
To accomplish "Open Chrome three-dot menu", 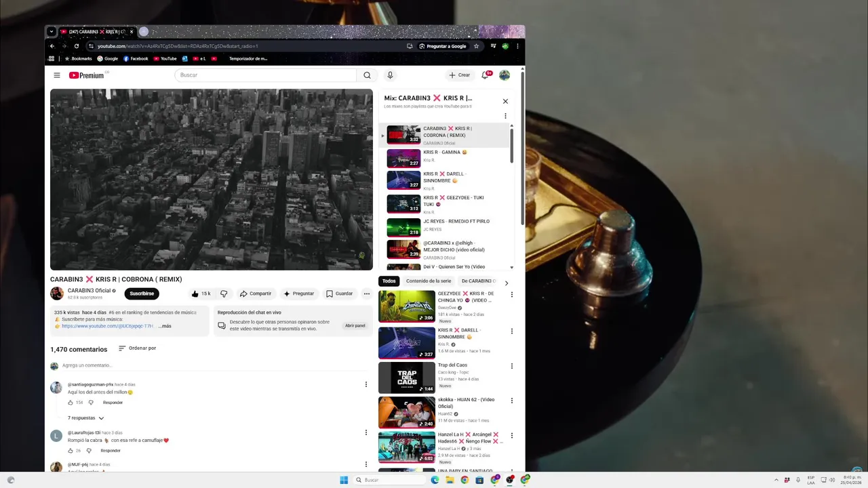I will click(517, 46).
